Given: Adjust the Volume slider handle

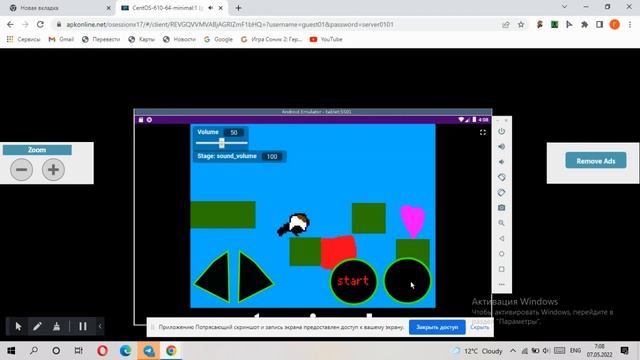Looking at the screenshot, I should (x=222, y=143).
